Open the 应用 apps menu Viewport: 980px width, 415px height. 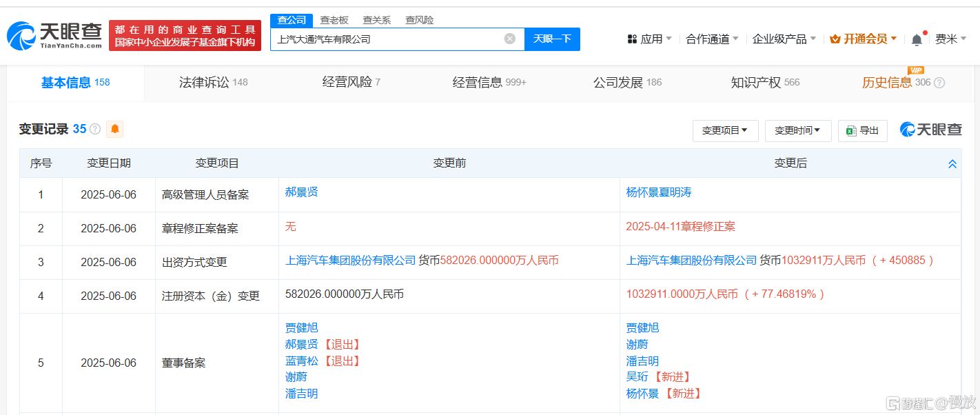(650, 39)
